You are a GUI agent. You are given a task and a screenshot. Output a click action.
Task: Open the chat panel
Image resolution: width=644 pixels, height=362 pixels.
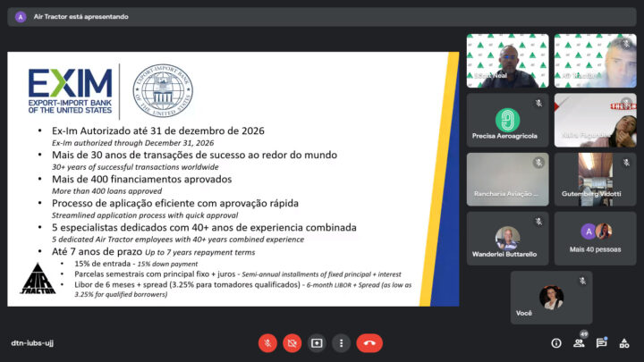tap(602, 342)
